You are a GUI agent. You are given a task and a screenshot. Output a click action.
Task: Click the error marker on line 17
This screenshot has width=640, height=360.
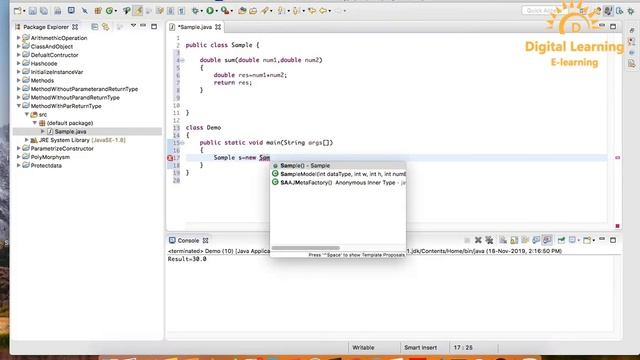pyautogui.click(x=170, y=158)
